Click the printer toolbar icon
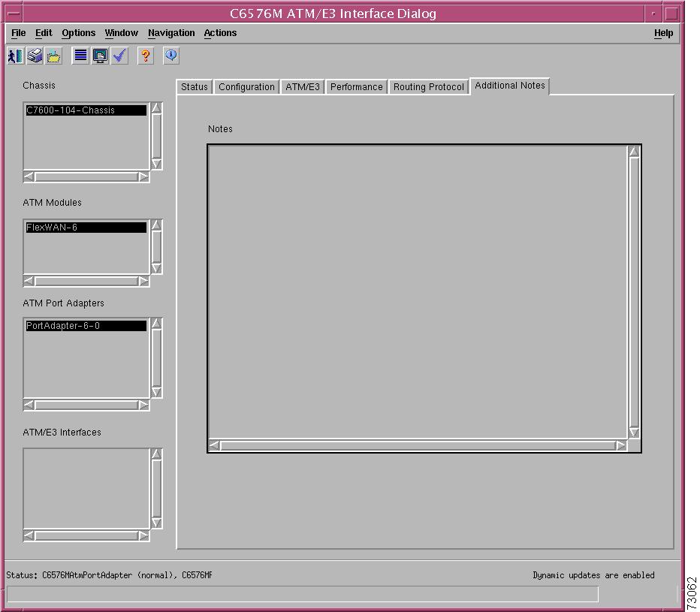The image size is (700, 612). (x=35, y=56)
